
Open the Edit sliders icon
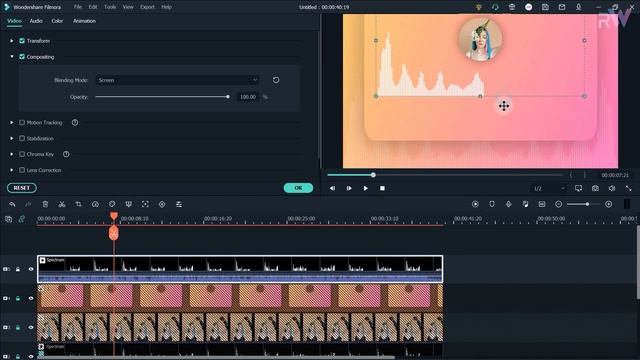tap(179, 204)
